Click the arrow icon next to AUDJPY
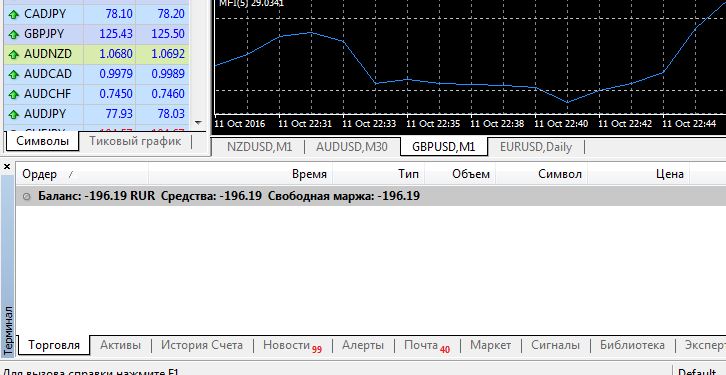 point(13,114)
